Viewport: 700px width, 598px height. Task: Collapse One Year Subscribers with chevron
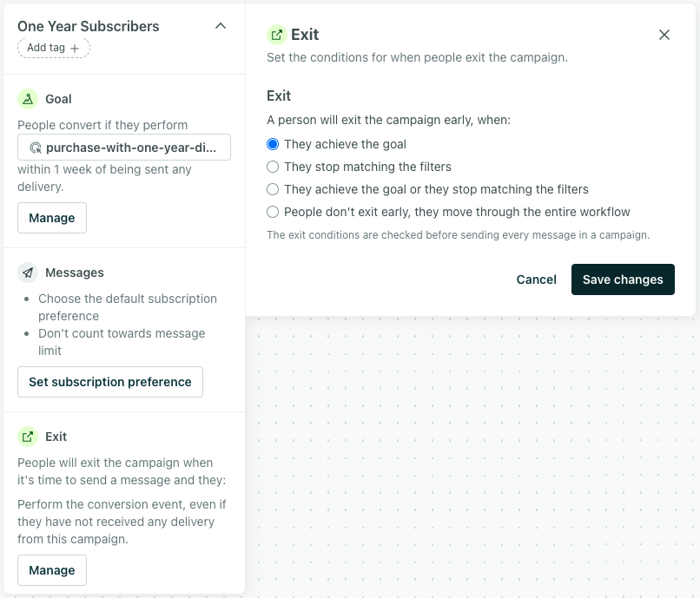pyautogui.click(x=221, y=26)
